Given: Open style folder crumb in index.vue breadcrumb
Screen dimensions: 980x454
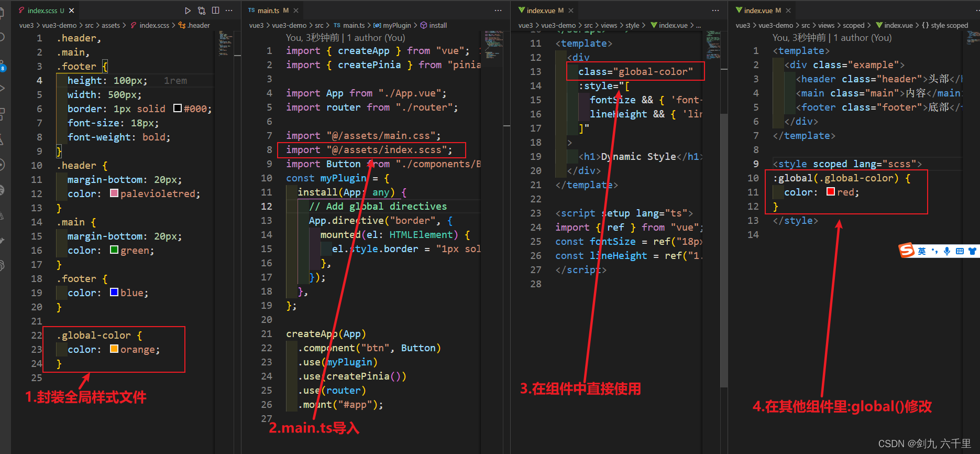Looking at the screenshot, I should click(x=632, y=25).
